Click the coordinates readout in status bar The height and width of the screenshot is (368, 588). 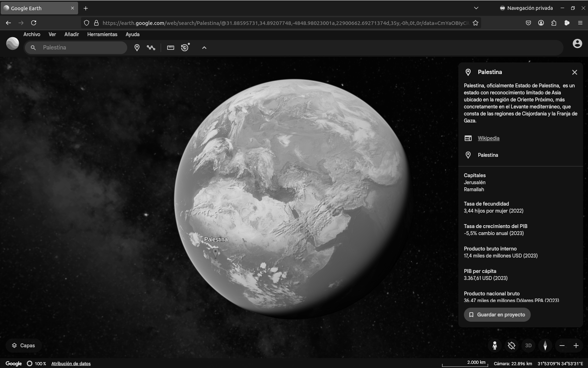[x=560, y=364]
